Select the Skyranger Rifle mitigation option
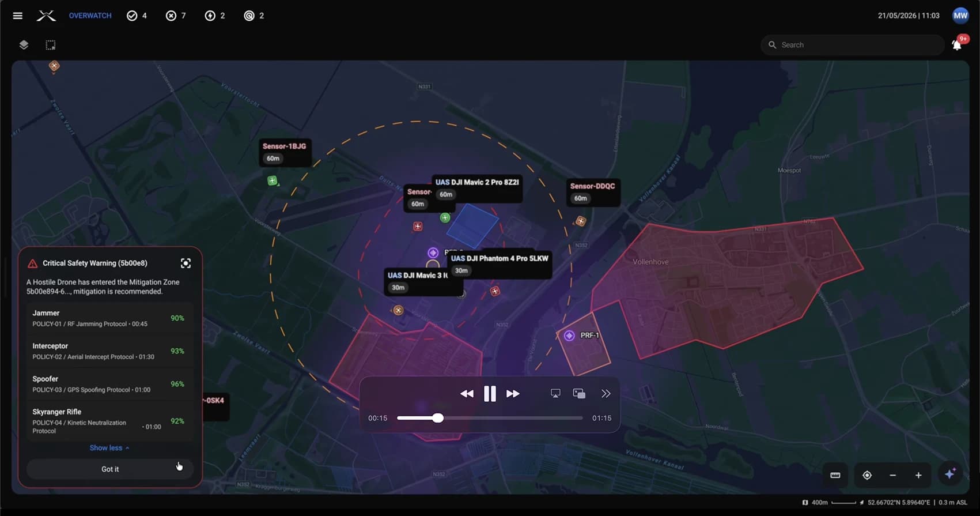Image resolution: width=980 pixels, height=516 pixels. [x=110, y=421]
